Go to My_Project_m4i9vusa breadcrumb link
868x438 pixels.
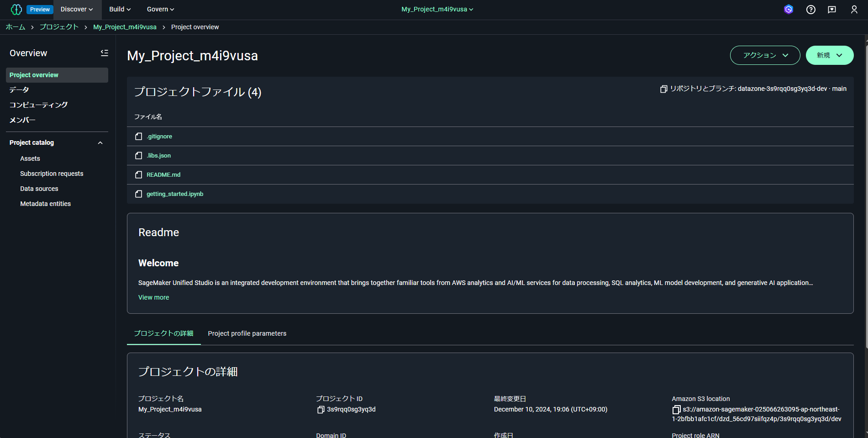[125, 27]
